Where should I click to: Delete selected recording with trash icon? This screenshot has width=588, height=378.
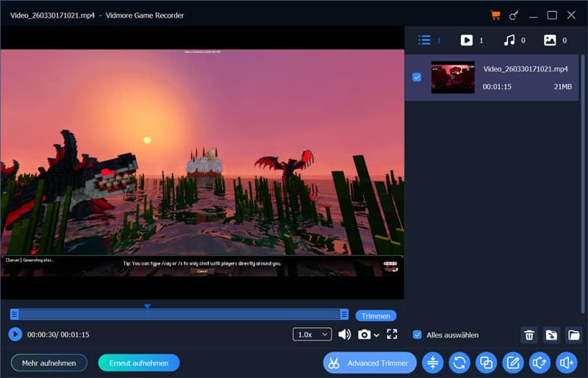point(529,335)
